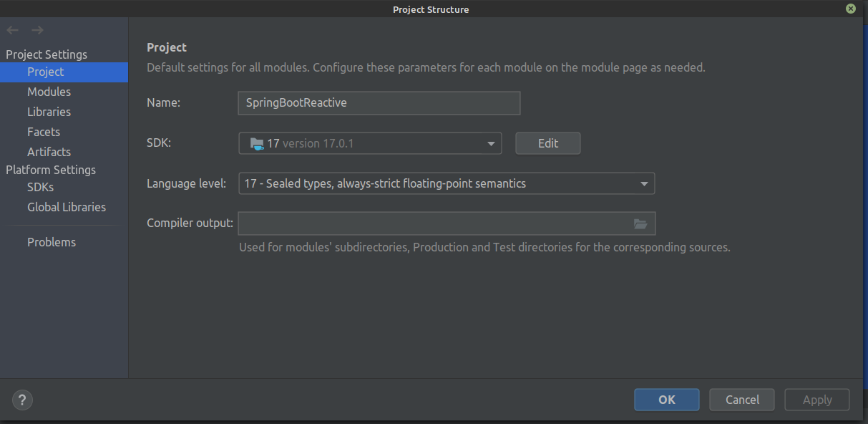Image resolution: width=868 pixels, height=424 pixels.
Task: Open the help question mark icon
Action: [x=23, y=400]
